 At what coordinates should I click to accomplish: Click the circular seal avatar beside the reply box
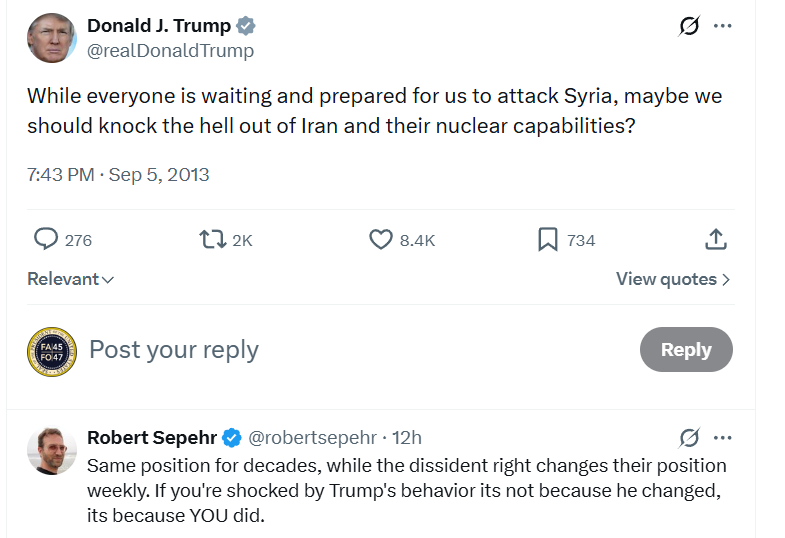click(x=51, y=351)
